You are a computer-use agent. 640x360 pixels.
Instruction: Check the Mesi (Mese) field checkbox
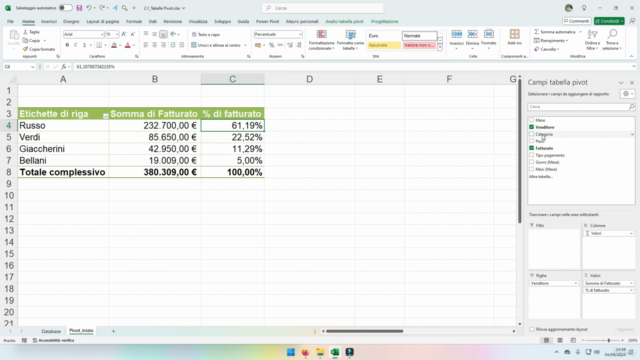531,169
